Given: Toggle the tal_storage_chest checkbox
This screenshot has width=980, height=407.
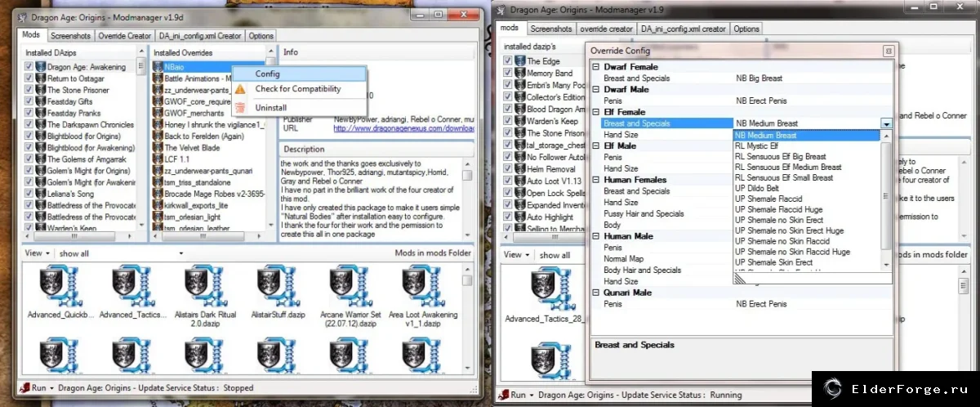Looking at the screenshot, I should [509, 145].
